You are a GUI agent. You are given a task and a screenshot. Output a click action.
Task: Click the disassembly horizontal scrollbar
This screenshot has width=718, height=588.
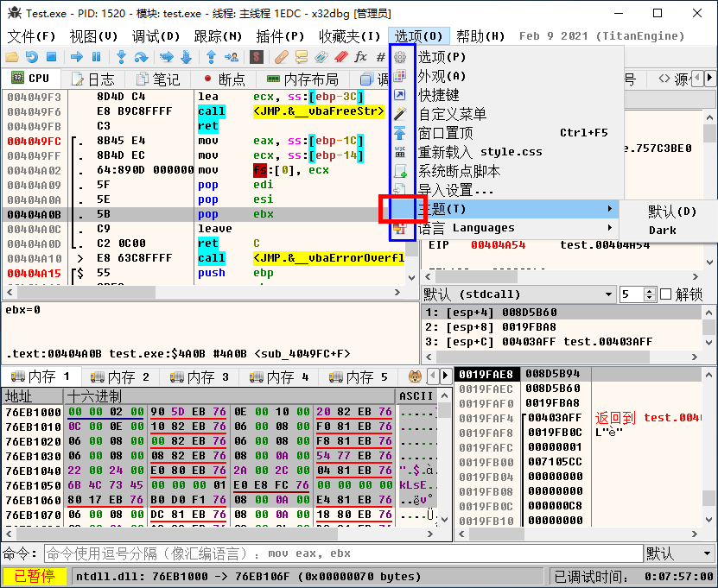(203, 292)
